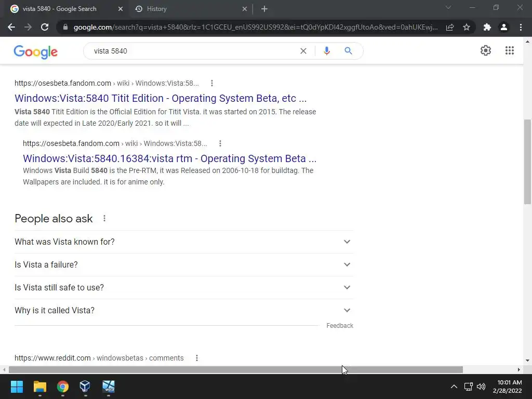Viewport: 532px width, 399px height.
Task: View site info via the lock icon
Action: pyautogui.click(x=65, y=27)
